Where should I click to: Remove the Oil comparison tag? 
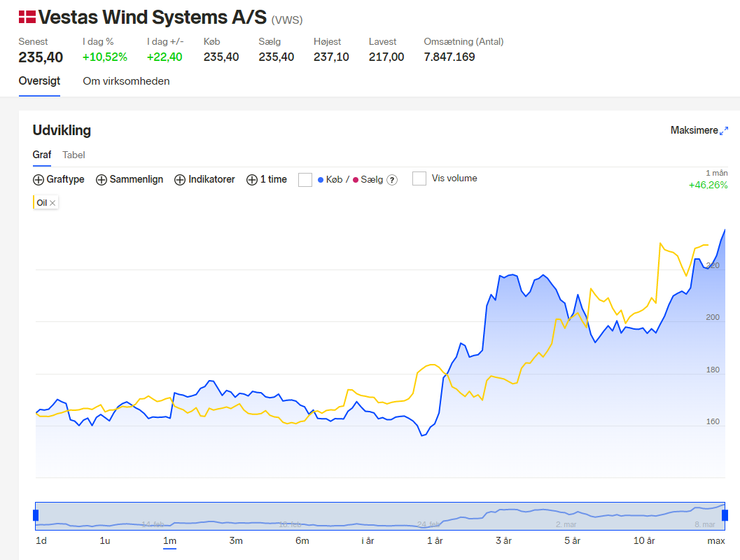point(53,203)
